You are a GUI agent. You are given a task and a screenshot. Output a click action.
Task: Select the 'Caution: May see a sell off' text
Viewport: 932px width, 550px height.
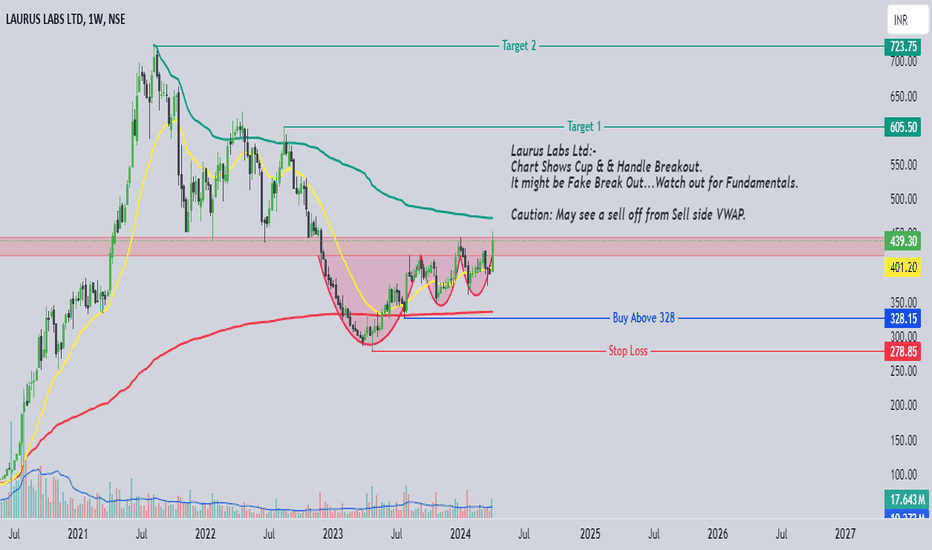(628, 215)
